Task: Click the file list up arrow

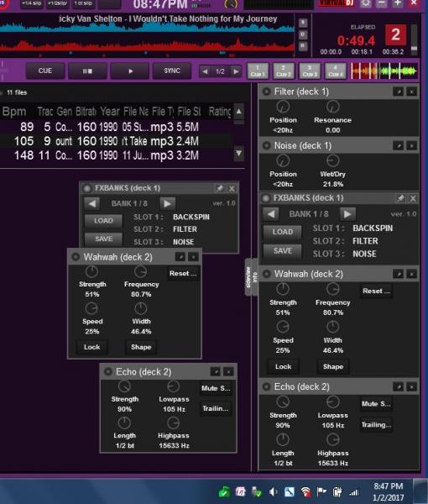Action: (239, 112)
